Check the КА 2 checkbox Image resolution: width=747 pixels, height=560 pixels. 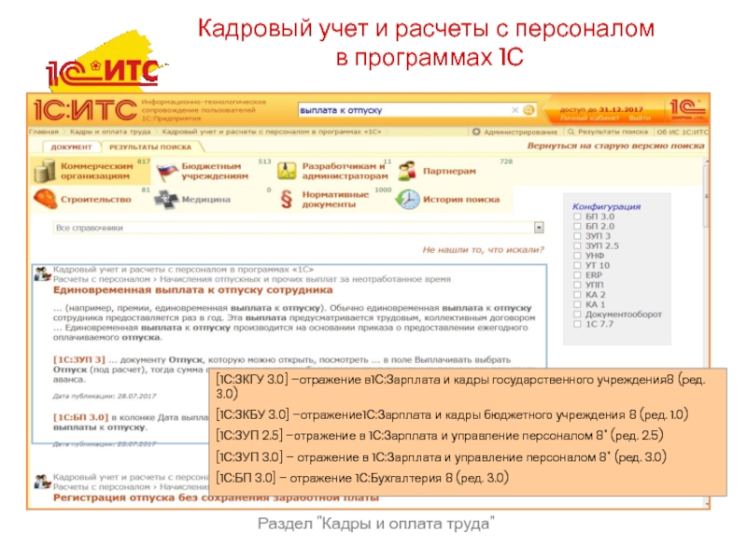[577, 295]
